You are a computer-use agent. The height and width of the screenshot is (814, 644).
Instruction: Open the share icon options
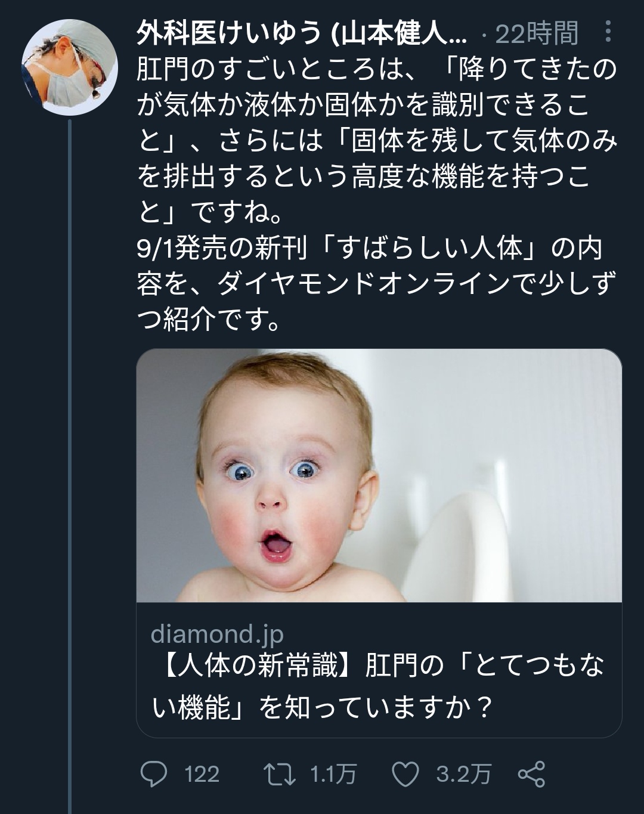[x=531, y=773]
